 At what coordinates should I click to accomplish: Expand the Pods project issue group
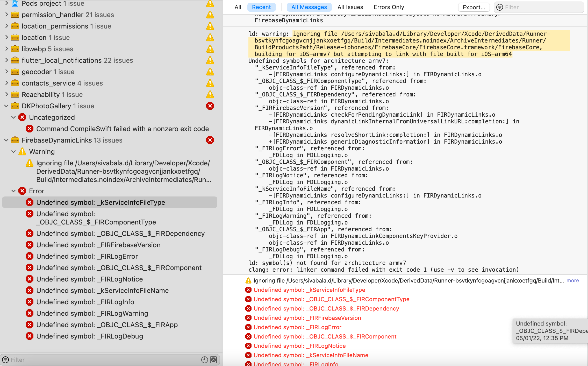pos(6,3)
